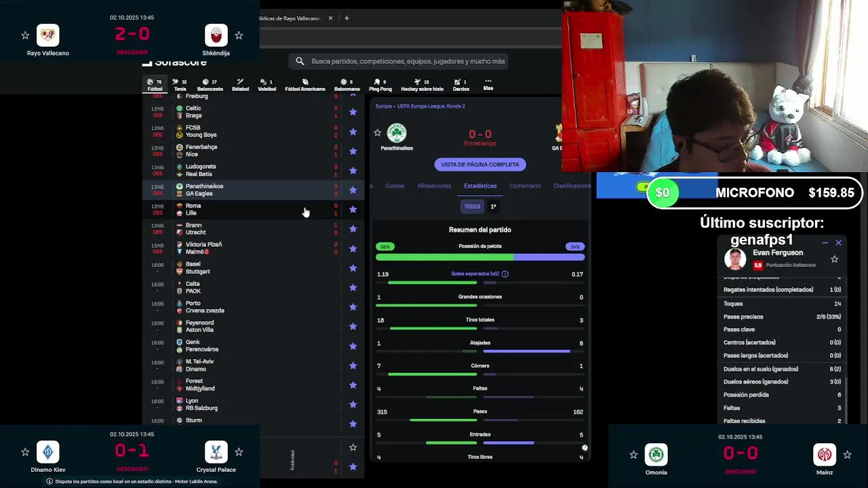The width and height of the screenshot is (868, 488).
Task: Click the Mainz team crest
Action: coord(825,454)
